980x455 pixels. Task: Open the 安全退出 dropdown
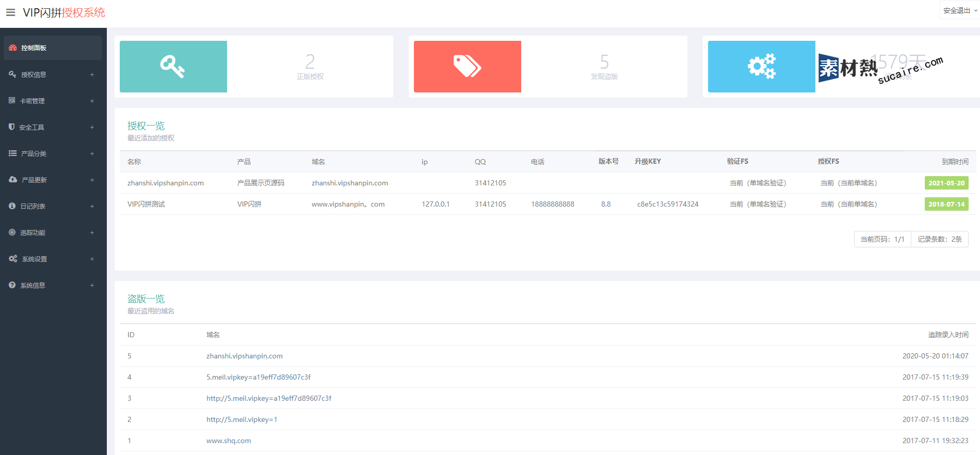coord(960,10)
